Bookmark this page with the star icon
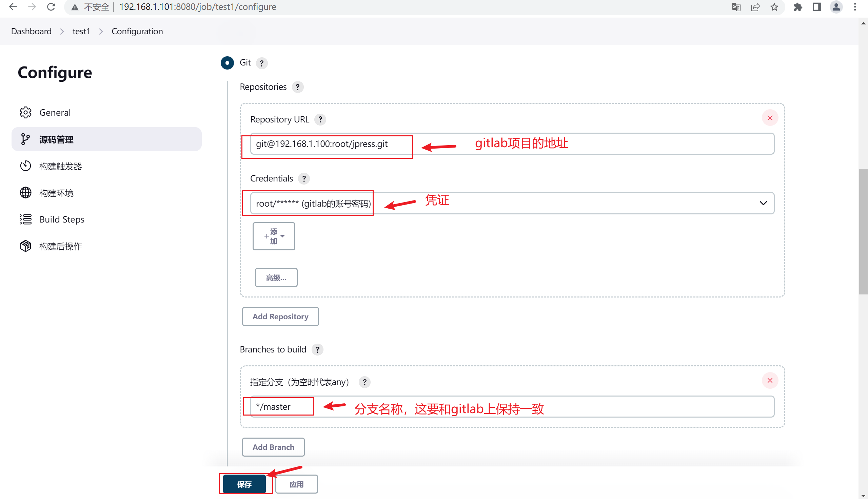 click(774, 7)
